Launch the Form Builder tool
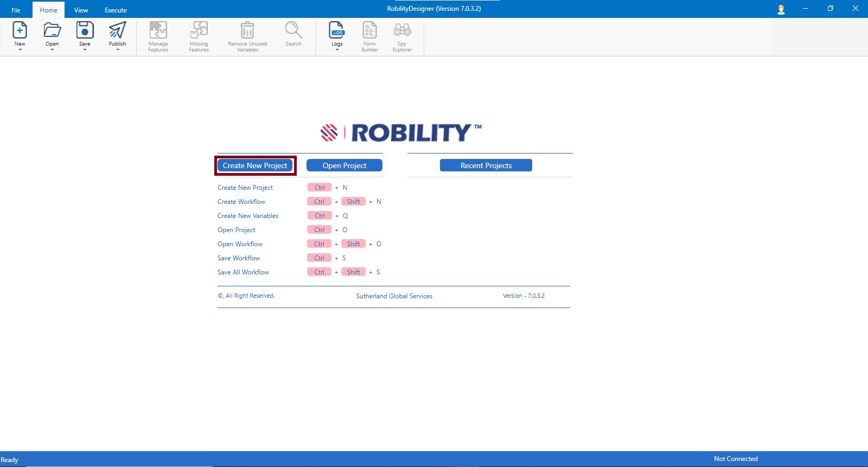 pyautogui.click(x=369, y=30)
